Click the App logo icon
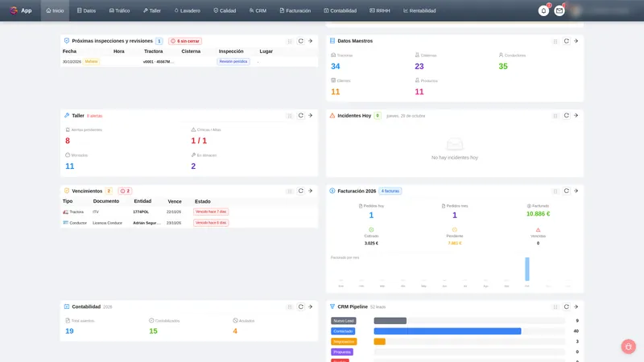 pos(14,10)
